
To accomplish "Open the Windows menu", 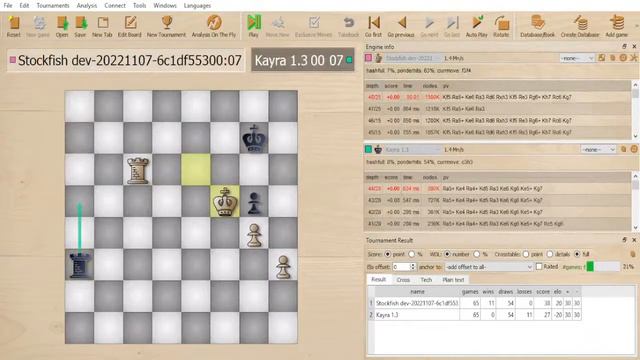I will pos(165,6).
